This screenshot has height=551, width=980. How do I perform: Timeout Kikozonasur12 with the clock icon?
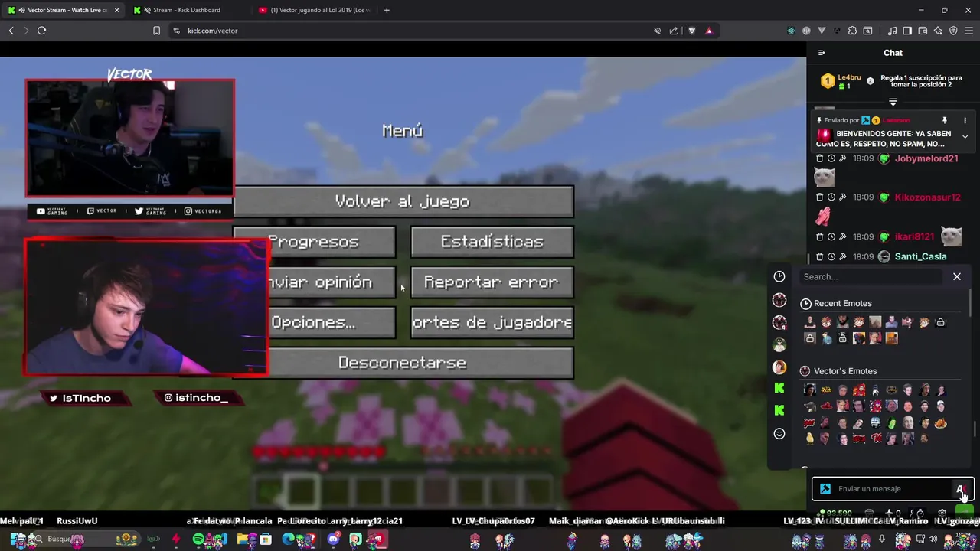831,197
